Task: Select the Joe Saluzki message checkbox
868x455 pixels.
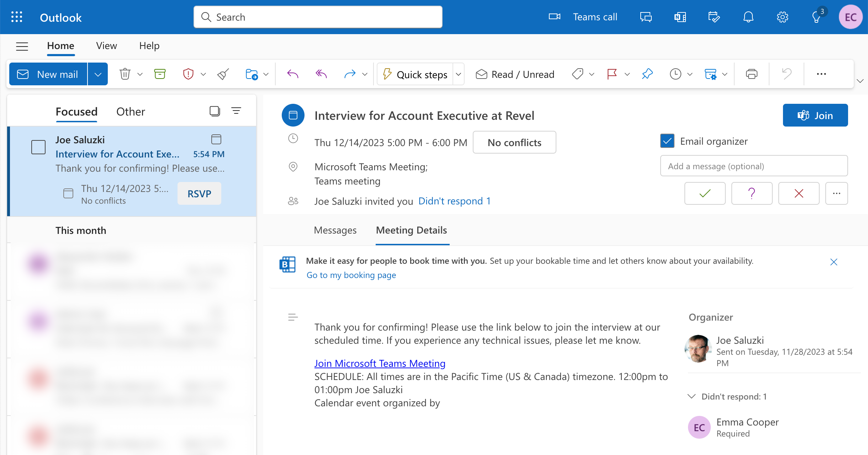Action: point(38,147)
